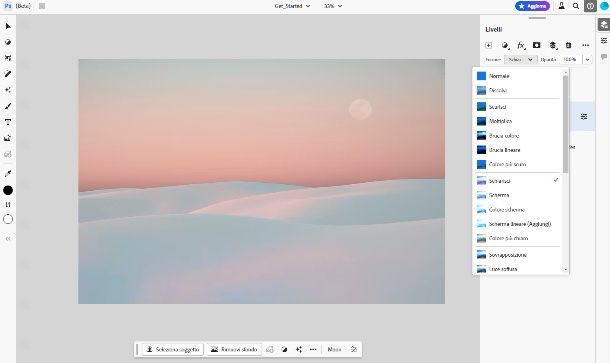Open the zoom percentage dropdown

tap(333, 6)
